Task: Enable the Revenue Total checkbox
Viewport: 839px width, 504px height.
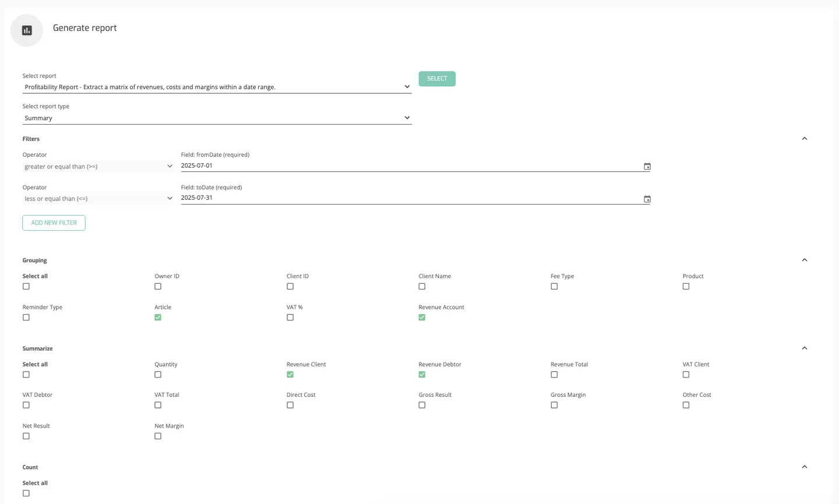Action: [x=554, y=375]
